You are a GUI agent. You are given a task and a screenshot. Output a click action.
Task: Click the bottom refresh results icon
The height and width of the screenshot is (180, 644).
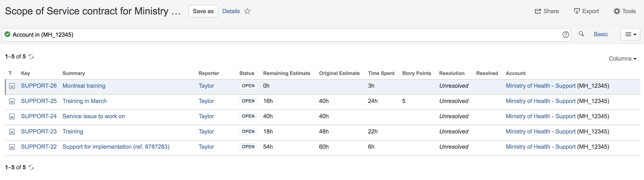click(31, 167)
